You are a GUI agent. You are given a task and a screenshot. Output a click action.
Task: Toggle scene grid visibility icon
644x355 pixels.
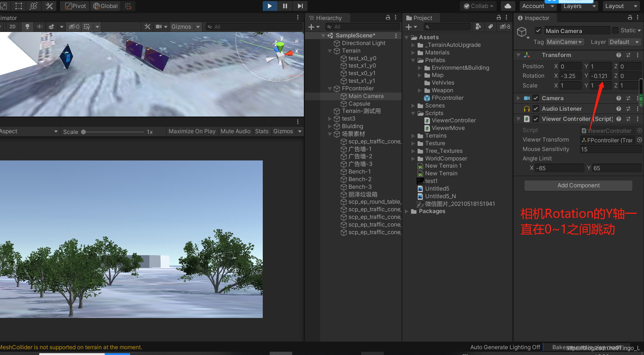click(x=86, y=26)
